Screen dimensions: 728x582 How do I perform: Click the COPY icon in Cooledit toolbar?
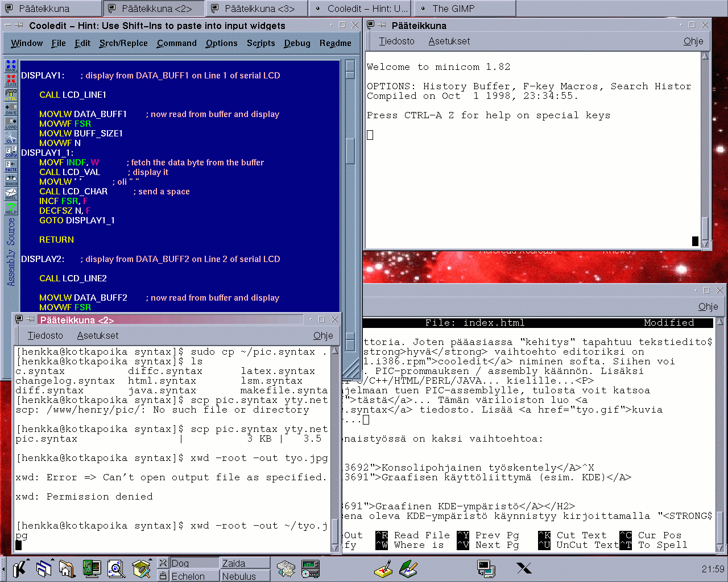[11, 151]
